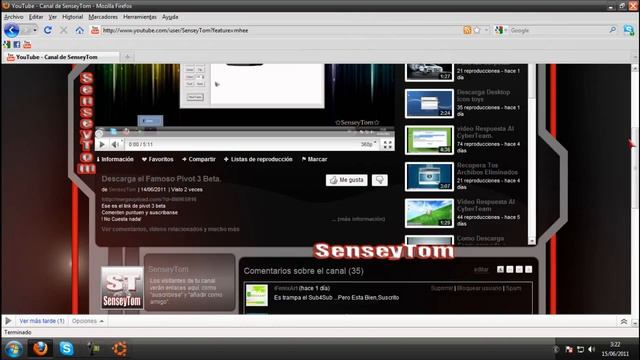Open the search engine dropdown by Google icon
Viewport: 640px width, 360px height.
(x=500, y=30)
